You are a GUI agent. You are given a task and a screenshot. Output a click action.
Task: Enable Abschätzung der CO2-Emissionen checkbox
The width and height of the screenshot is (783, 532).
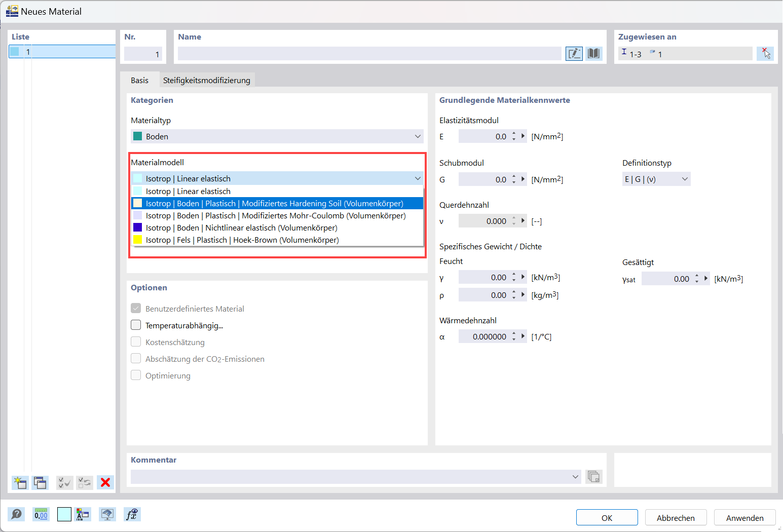[x=136, y=359]
